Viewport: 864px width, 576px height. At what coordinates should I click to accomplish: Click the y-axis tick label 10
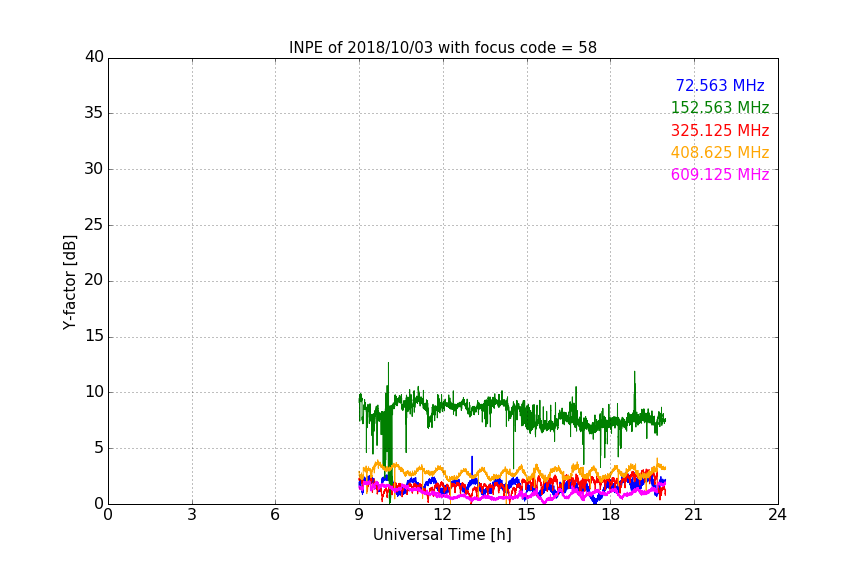click(x=94, y=392)
